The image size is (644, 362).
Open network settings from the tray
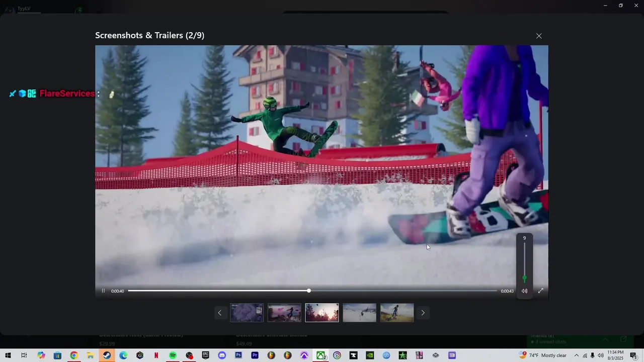point(585,355)
